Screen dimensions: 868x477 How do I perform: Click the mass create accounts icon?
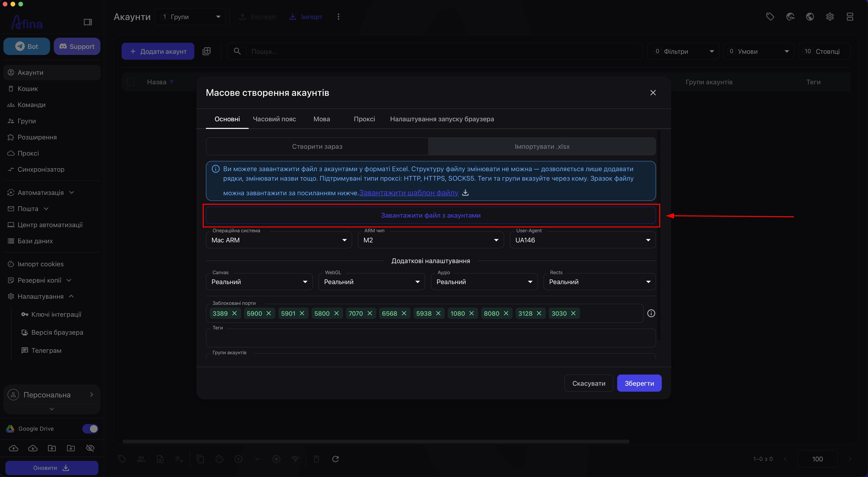click(207, 51)
